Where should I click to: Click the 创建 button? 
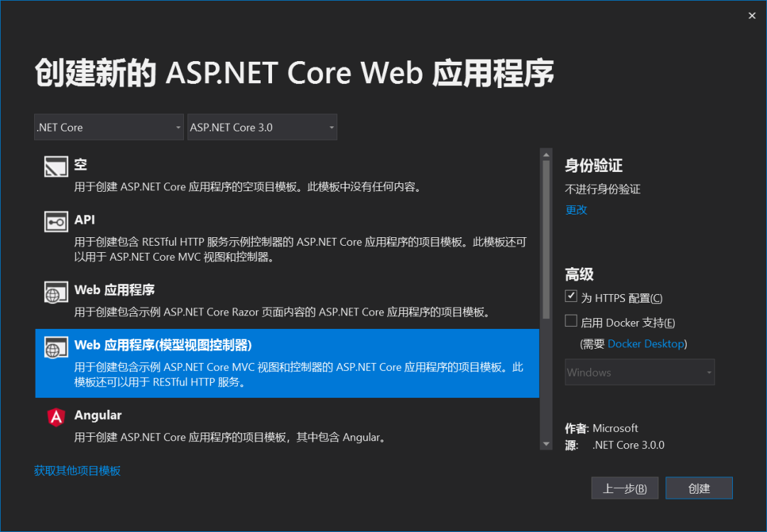[699, 488]
